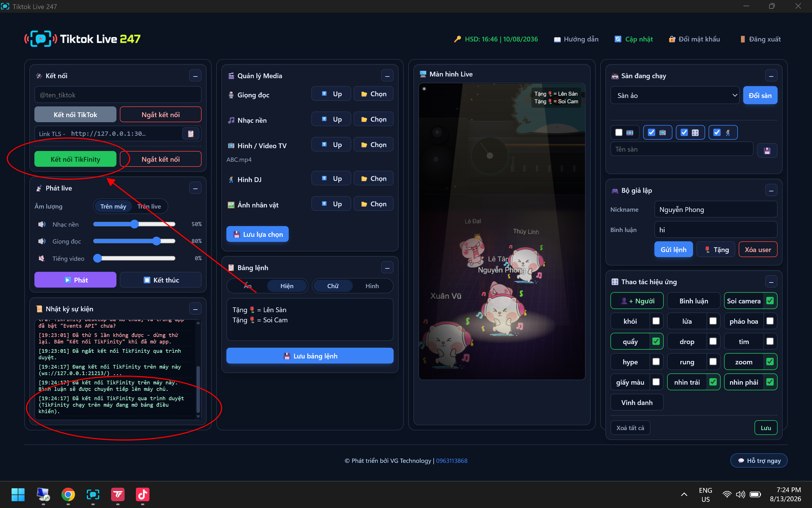Open Đổi mật khẩu in header
Viewport: 812px width, 508px height.
pyautogui.click(x=694, y=39)
